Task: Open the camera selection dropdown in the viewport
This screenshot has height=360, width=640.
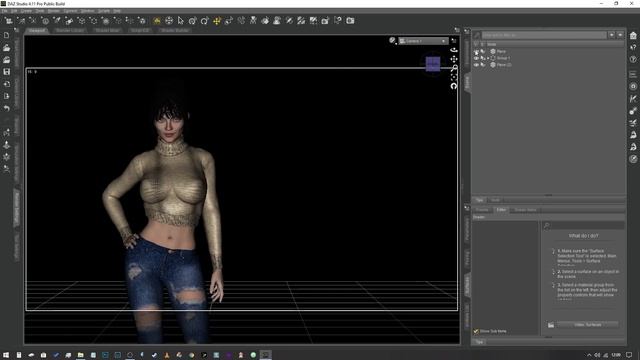Action: pos(423,41)
